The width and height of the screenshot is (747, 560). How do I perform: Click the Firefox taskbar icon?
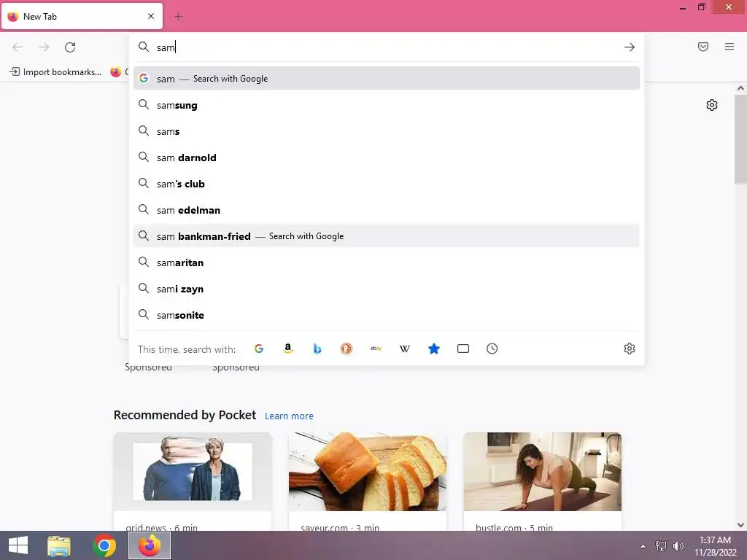coord(150,545)
